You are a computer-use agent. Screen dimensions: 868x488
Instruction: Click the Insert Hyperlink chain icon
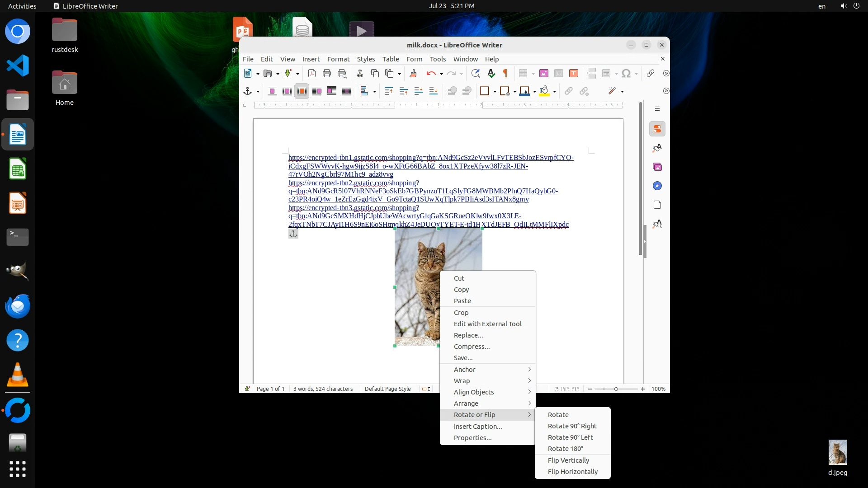coord(651,73)
